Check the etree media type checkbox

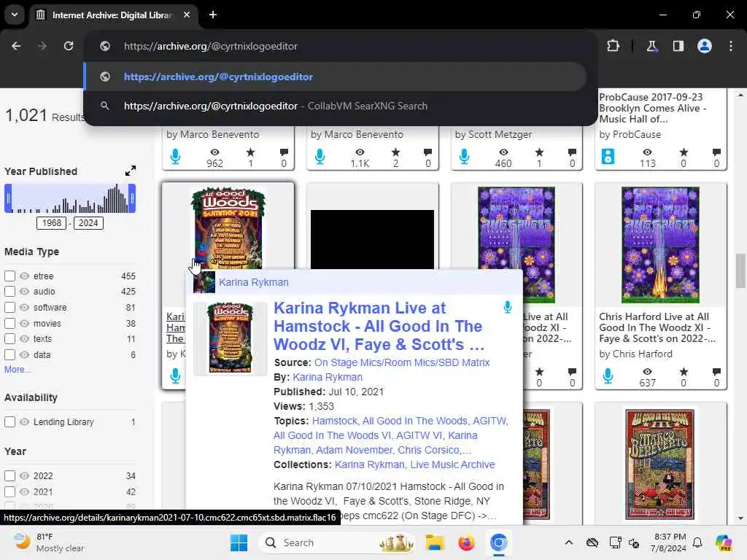(9, 276)
